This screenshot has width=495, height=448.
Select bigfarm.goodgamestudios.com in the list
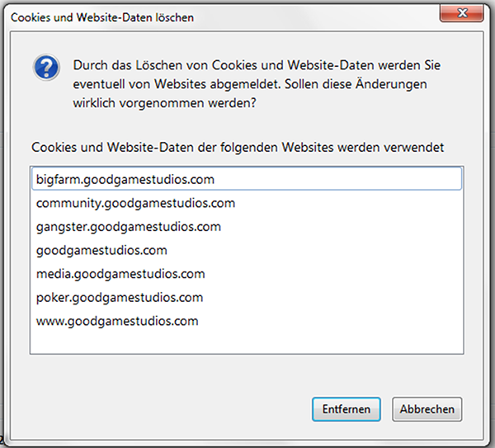click(x=247, y=179)
